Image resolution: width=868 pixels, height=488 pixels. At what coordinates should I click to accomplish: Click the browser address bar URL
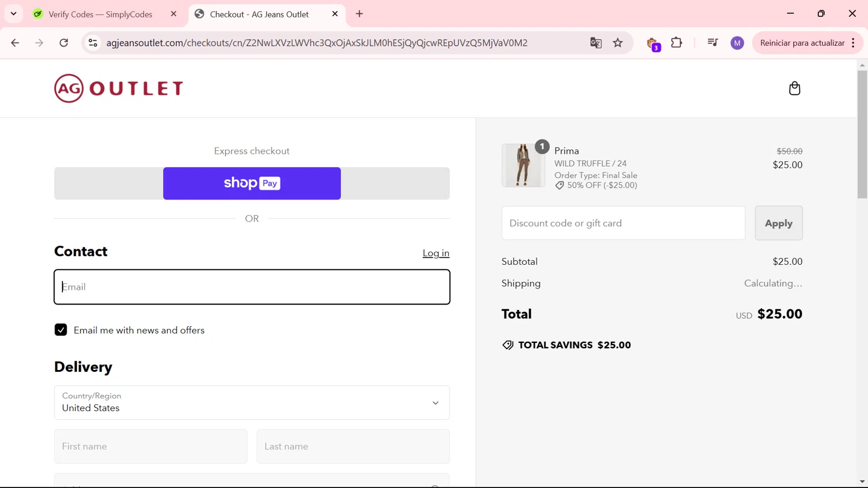point(317,43)
